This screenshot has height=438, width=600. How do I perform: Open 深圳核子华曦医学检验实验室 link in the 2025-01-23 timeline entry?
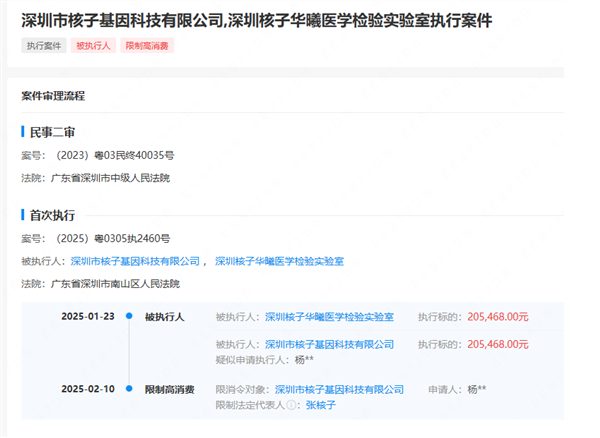329,317
